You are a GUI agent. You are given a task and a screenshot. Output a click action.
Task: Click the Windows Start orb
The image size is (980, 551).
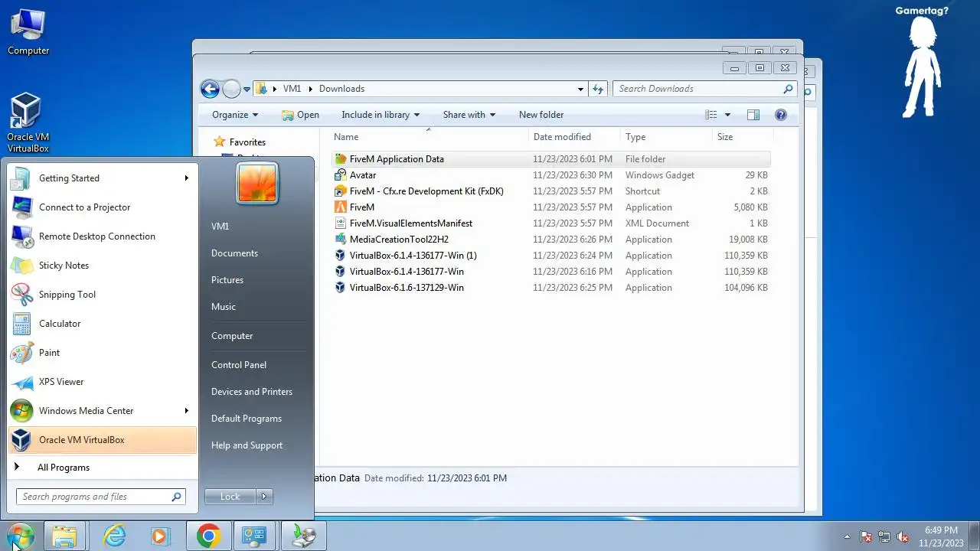coord(18,536)
